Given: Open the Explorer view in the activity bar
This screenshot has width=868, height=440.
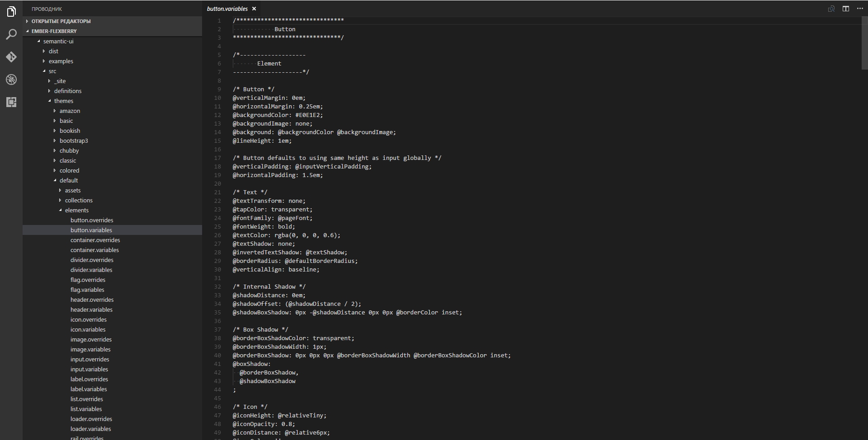Looking at the screenshot, I should click(x=11, y=12).
